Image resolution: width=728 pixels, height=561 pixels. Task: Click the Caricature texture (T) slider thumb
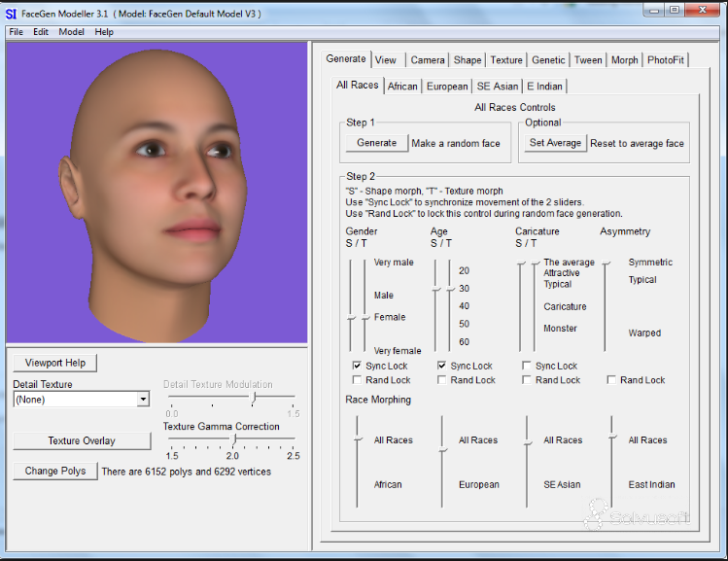(x=536, y=263)
